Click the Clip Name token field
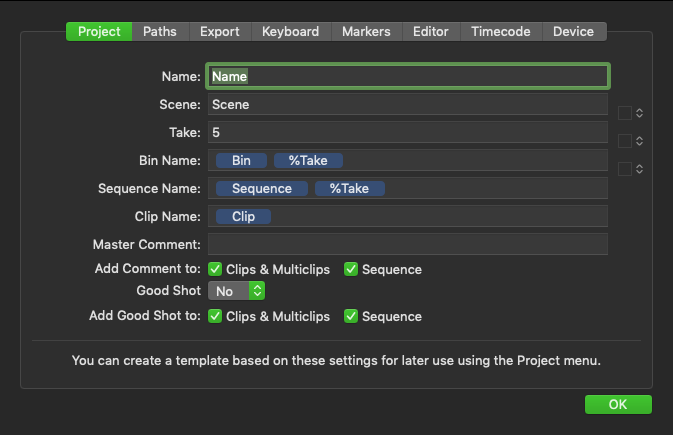This screenshot has height=435, width=673. (x=408, y=216)
